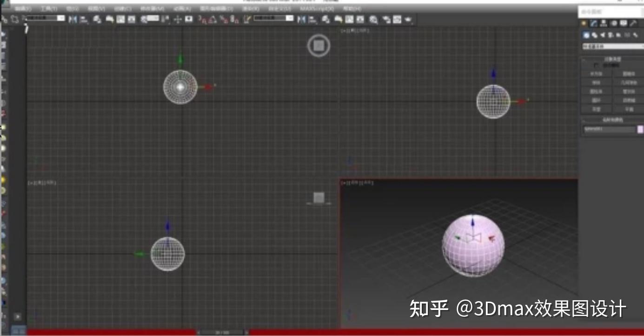Click the object color swatch next to Sphere001
This screenshot has height=336, width=644.
click(x=640, y=128)
